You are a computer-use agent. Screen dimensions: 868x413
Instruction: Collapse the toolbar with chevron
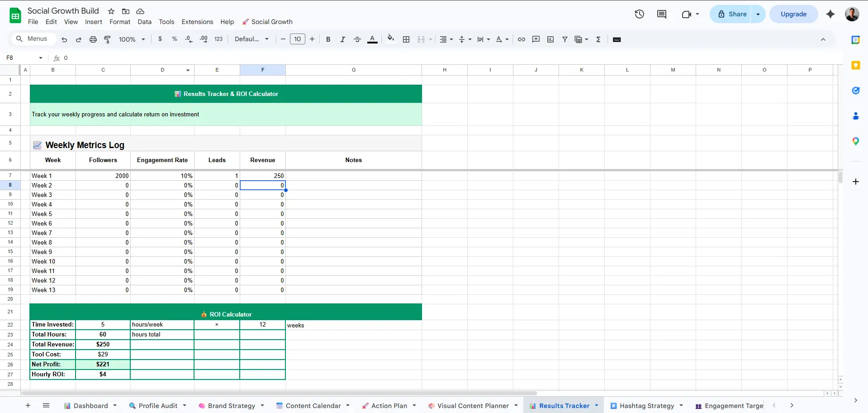pyautogui.click(x=823, y=39)
